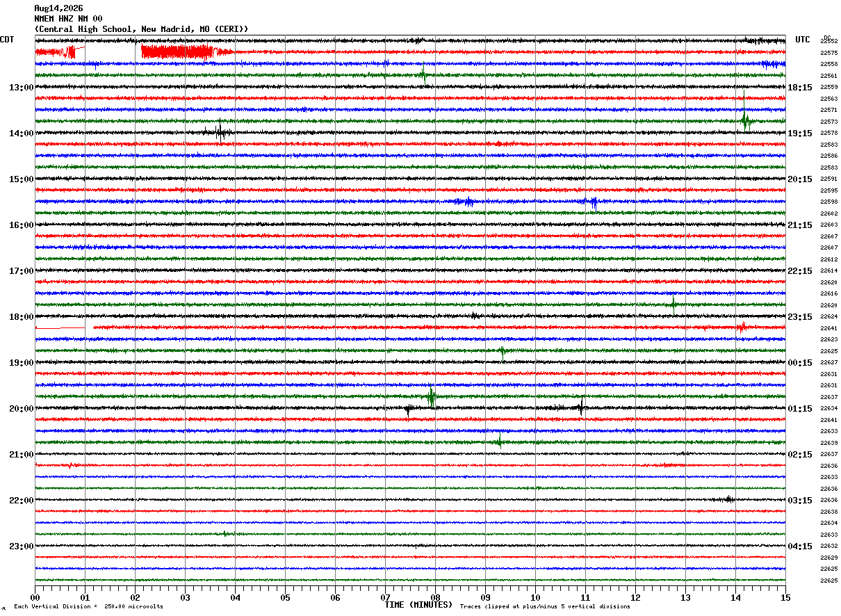Click the flat red gap at 18:00
841x616 pixels.
pyautogui.click(x=60, y=327)
